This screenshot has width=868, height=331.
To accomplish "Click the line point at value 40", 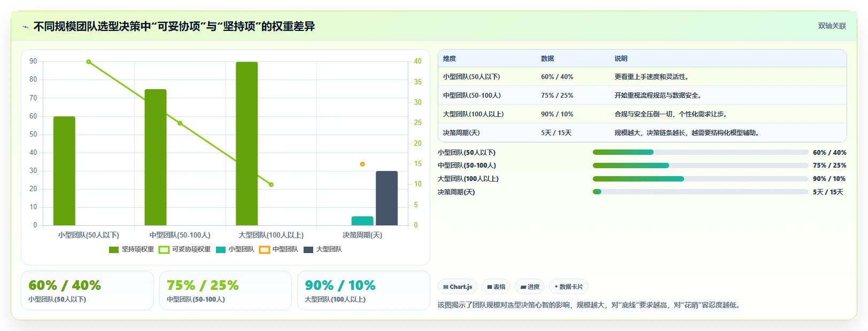I will pos(89,62).
